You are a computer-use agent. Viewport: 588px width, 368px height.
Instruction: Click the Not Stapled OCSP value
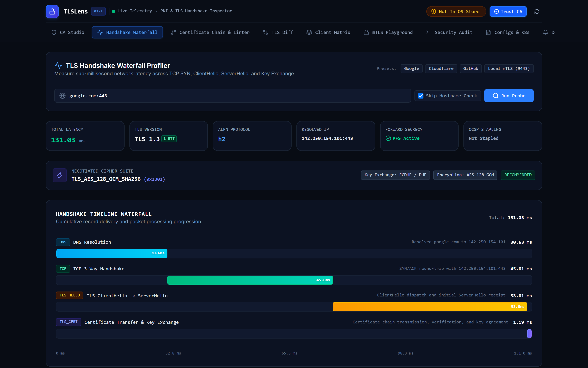(483, 138)
